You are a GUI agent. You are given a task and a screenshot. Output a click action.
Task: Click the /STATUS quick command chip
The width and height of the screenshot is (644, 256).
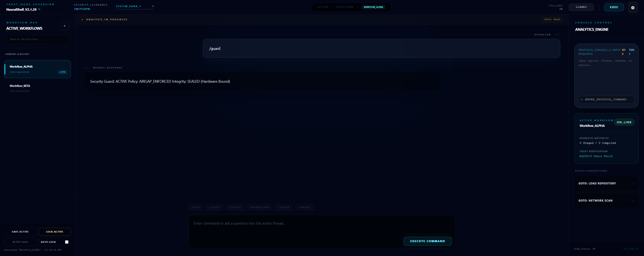point(235,207)
